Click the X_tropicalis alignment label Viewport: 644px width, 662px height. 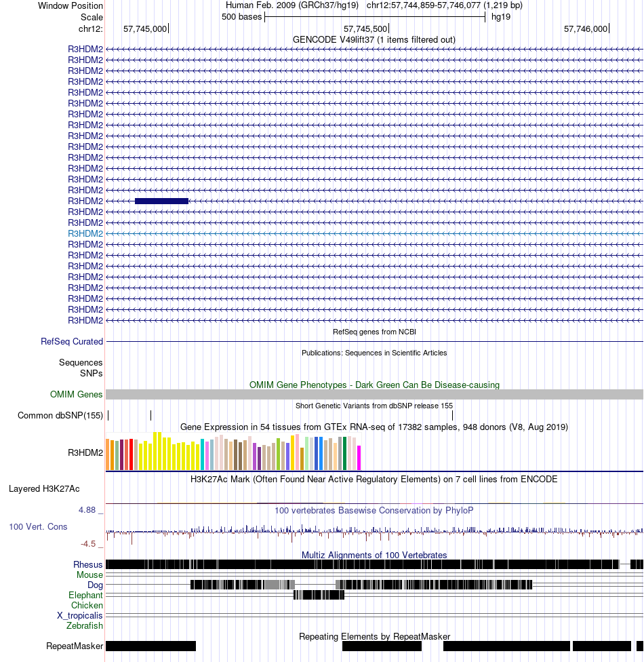tap(80, 616)
